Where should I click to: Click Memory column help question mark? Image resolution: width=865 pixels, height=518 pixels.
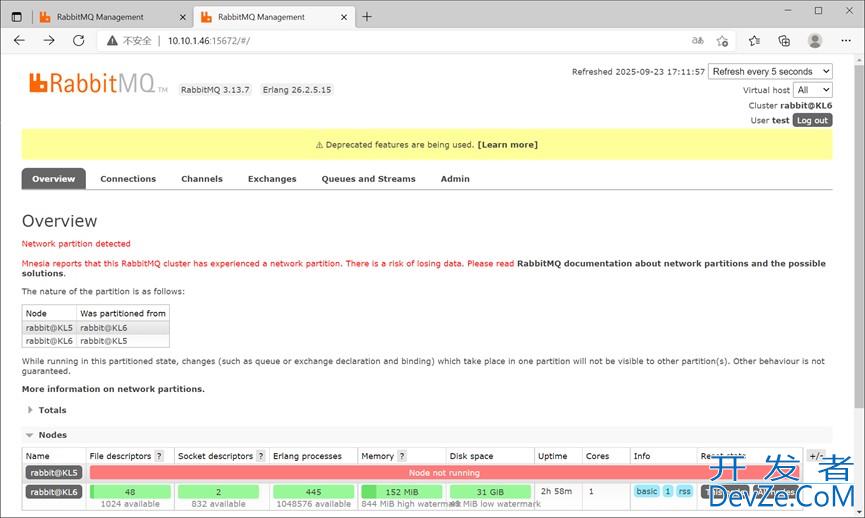pos(402,456)
